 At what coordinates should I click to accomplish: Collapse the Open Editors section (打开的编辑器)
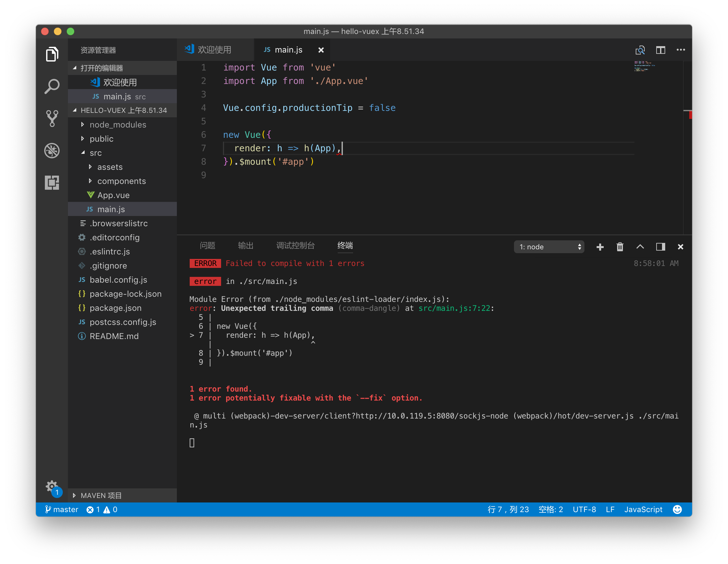tap(122, 68)
